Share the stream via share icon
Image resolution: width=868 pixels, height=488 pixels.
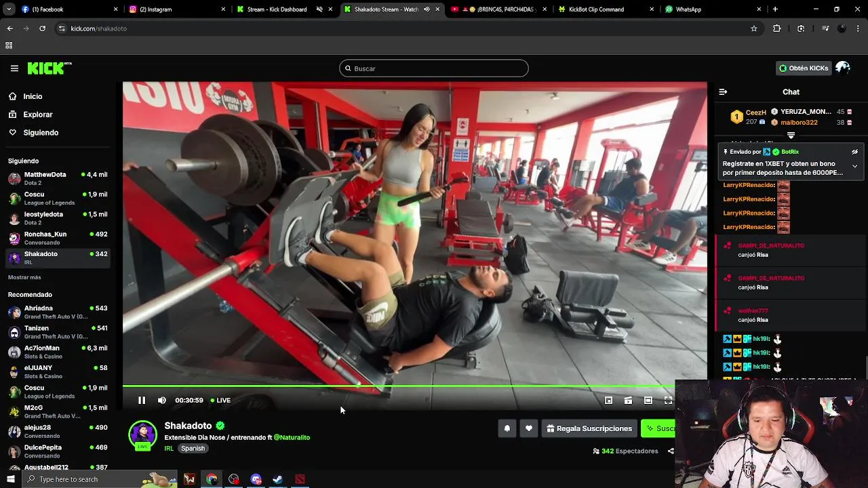671,451
